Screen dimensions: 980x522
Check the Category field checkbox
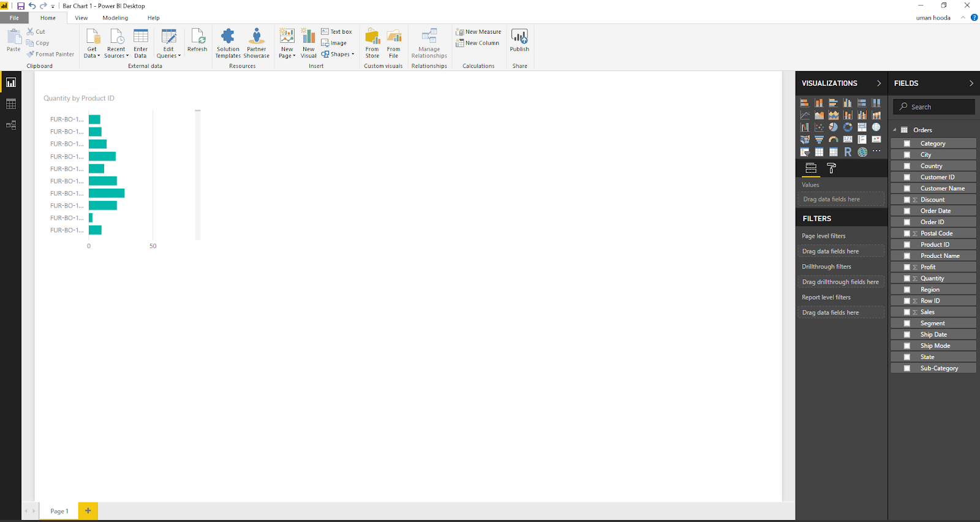[907, 143]
